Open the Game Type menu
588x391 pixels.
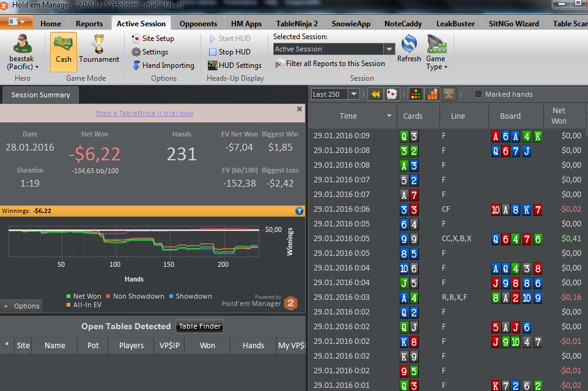click(436, 52)
